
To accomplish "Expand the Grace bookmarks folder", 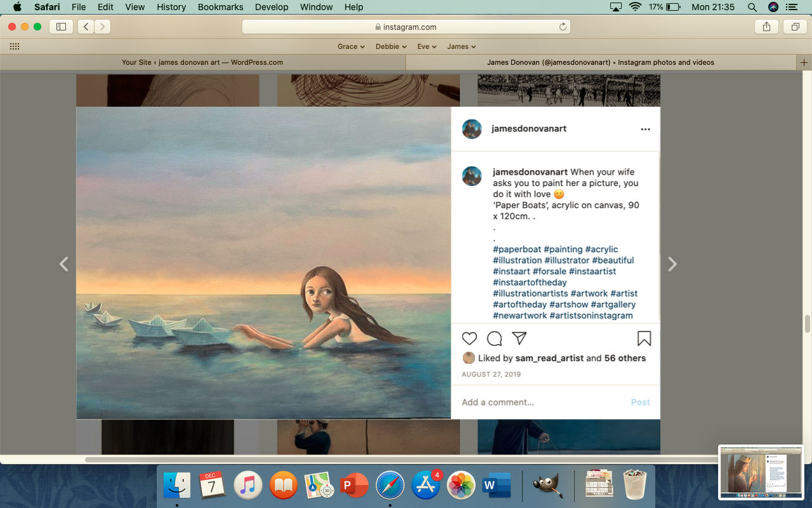I will pos(351,46).
